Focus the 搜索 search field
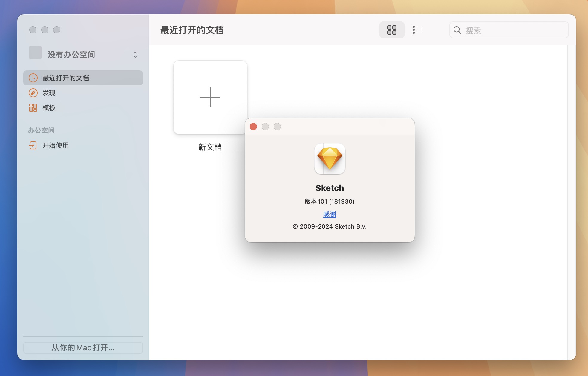This screenshot has height=376, width=588. click(509, 30)
